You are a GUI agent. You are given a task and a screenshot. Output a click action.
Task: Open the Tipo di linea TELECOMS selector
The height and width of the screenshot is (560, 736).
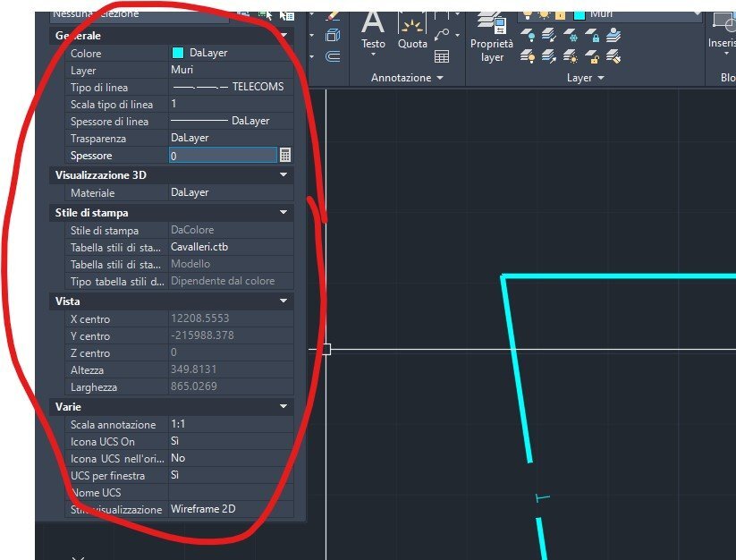[x=231, y=87]
